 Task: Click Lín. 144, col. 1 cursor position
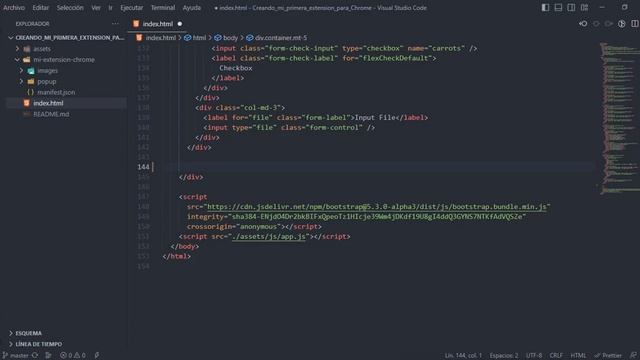click(x=463, y=356)
